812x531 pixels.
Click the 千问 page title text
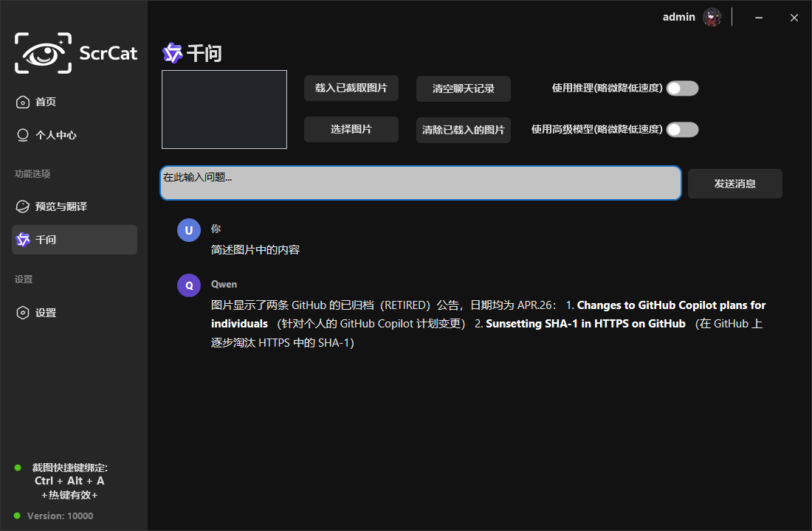tap(204, 53)
